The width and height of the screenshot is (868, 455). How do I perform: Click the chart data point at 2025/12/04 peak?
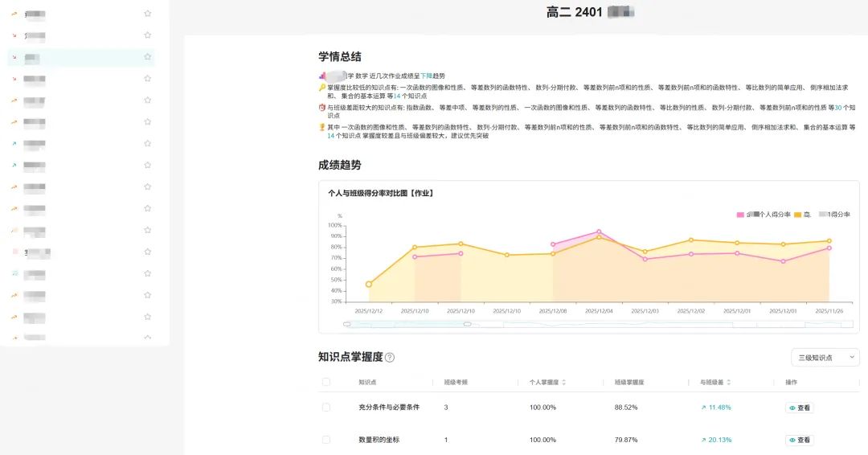[599, 232]
